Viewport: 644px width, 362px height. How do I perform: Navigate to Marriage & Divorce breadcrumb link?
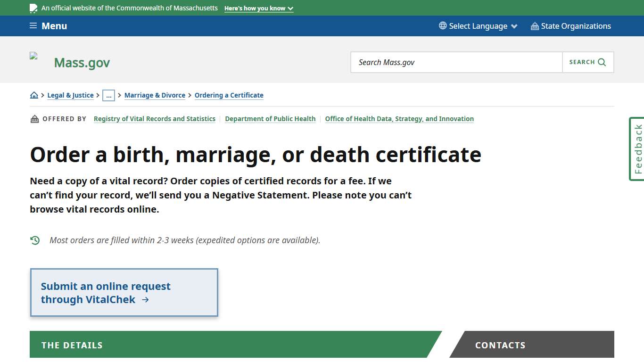[155, 95]
